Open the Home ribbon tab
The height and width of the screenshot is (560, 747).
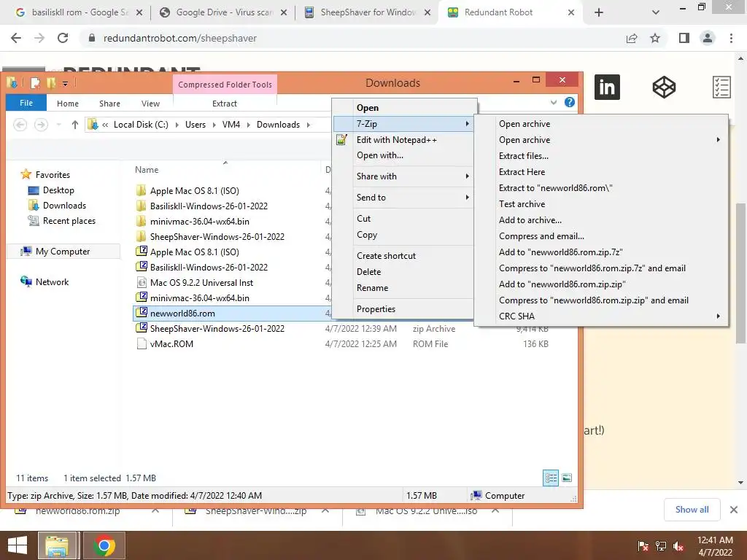click(x=68, y=104)
